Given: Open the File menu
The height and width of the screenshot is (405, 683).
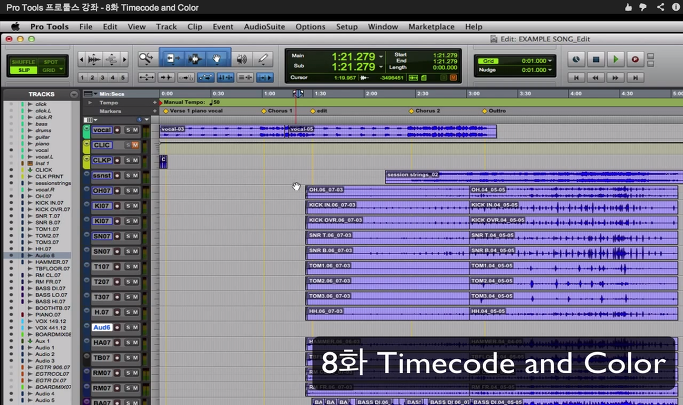Looking at the screenshot, I should (x=86, y=27).
